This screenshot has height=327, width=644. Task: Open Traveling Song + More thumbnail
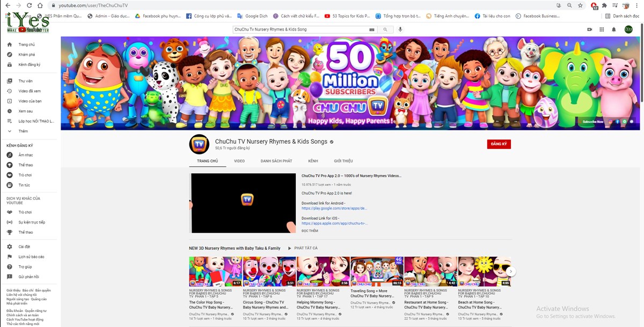coord(377,272)
